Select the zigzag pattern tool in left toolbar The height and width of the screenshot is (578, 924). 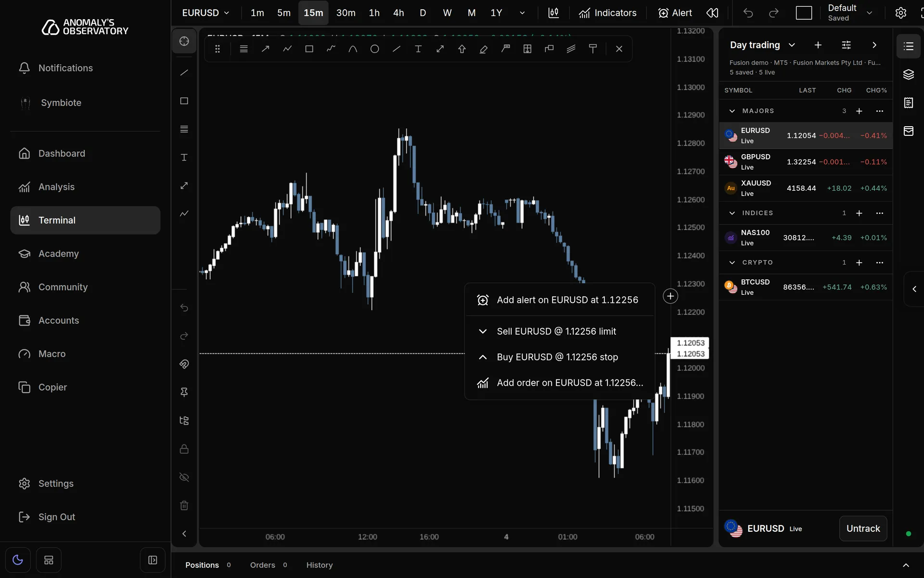tap(184, 213)
